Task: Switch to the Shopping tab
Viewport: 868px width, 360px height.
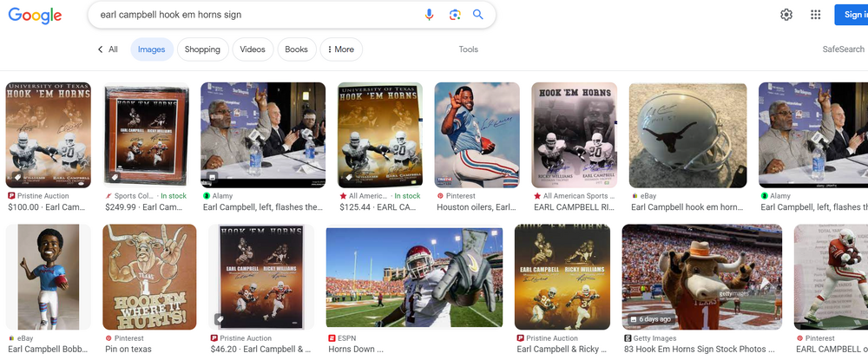Action: point(202,49)
